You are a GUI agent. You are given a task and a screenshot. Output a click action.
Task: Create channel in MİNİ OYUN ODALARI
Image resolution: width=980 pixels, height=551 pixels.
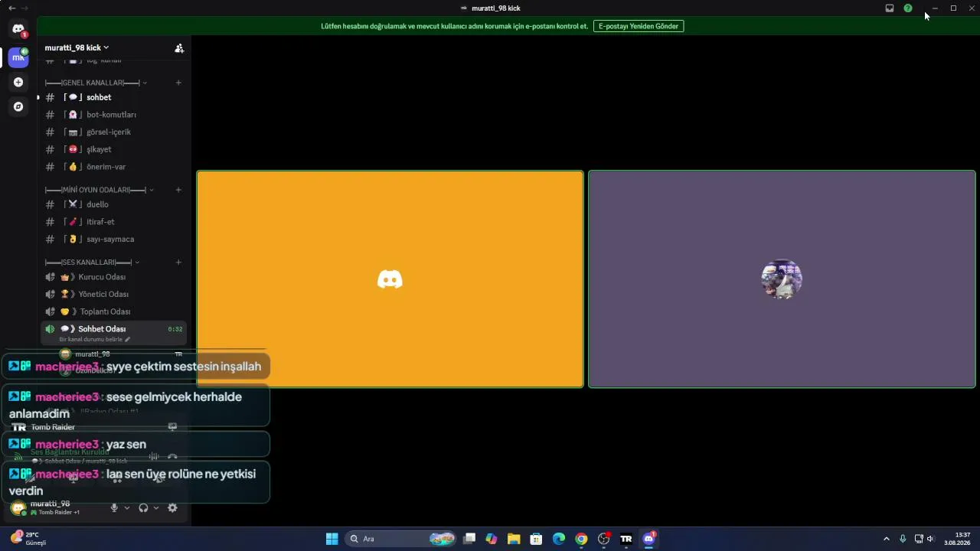[178, 190]
